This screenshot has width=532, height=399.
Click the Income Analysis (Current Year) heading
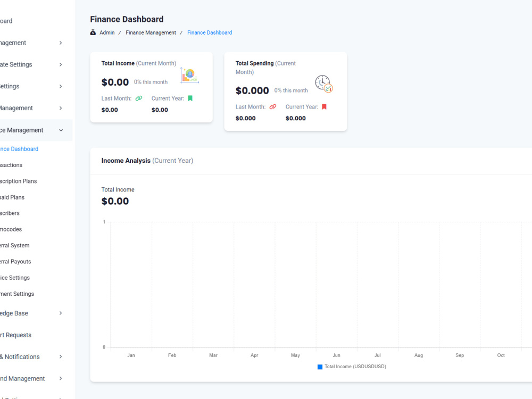click(x=147, y=161)
